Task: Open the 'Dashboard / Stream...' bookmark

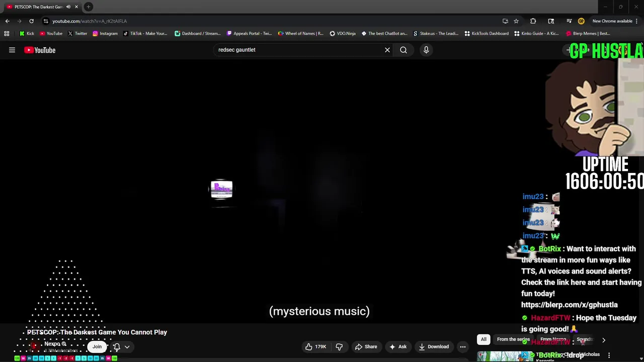Action: 197,34
